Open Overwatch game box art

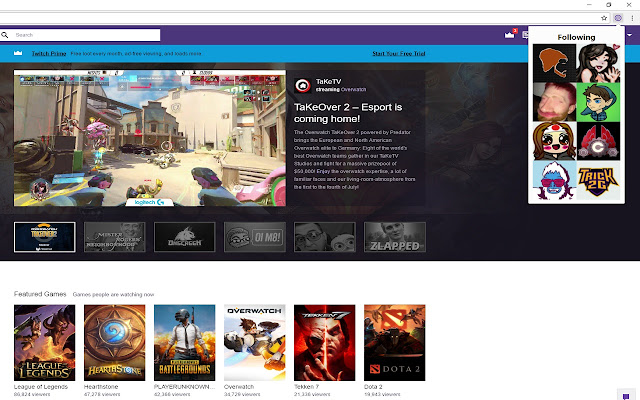[x=255, y=343]
